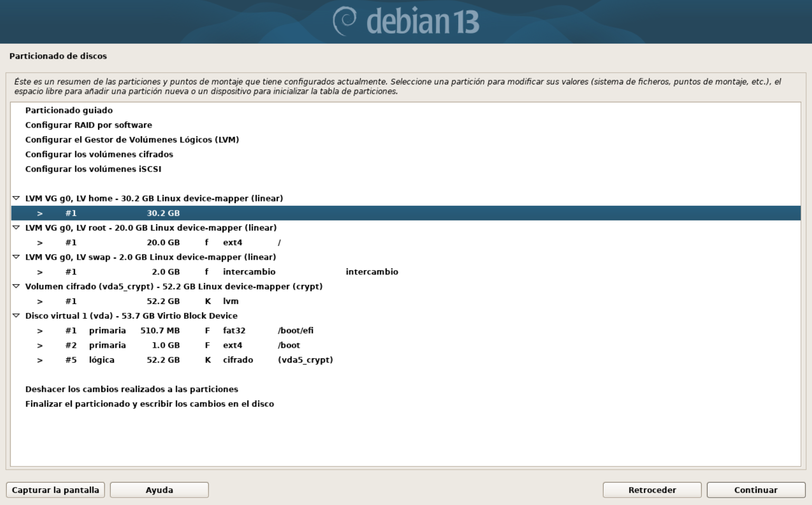This screenshot has width=812, height=505.
Task: Choose Configurar el Gestor de Volúmenes Lógicos
Action: (x=132, y=140)
